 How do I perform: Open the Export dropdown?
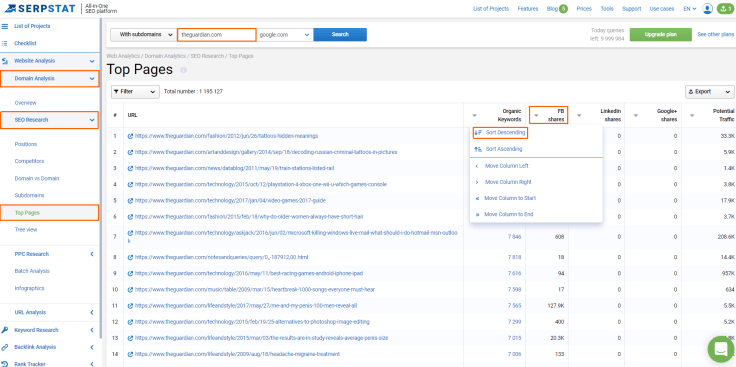coord(710,92)
